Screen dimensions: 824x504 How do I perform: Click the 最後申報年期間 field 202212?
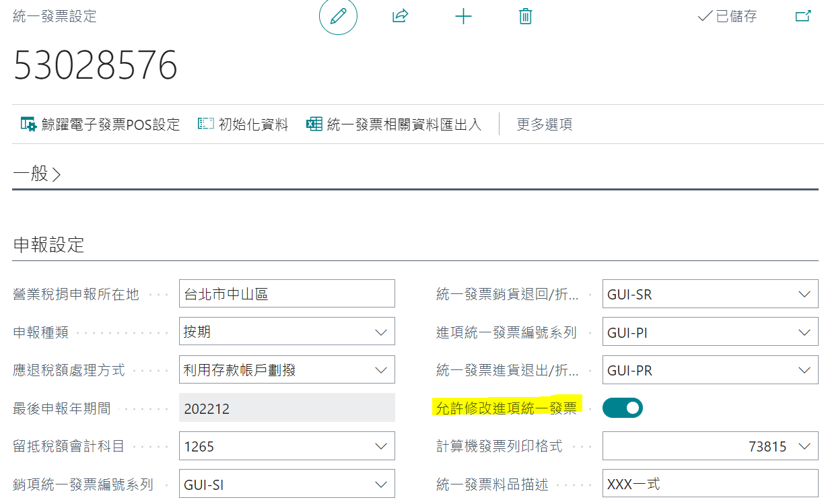point(287,408)
